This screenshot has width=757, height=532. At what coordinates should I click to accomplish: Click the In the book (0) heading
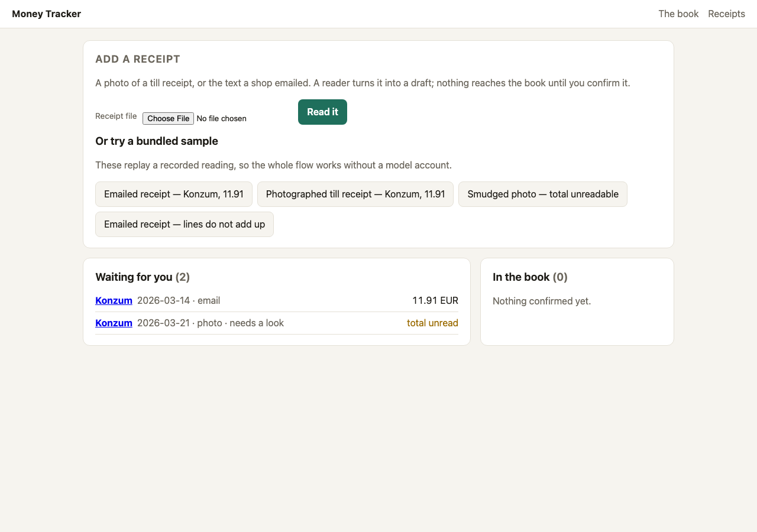click(x=530, y=277)
